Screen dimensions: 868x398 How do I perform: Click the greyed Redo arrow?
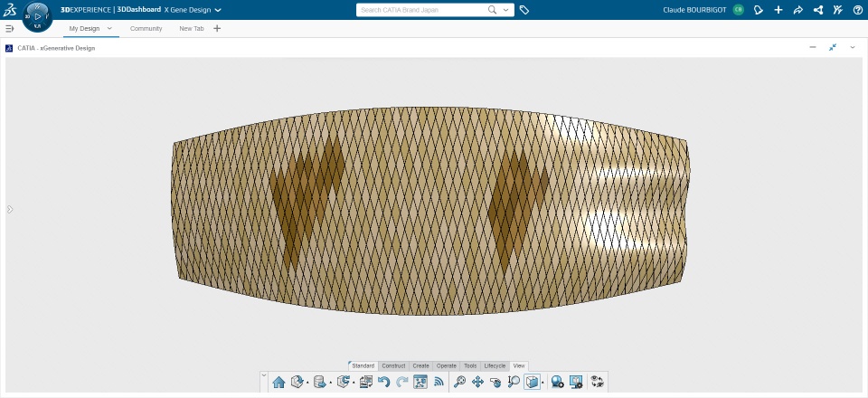tap(401, 382)
